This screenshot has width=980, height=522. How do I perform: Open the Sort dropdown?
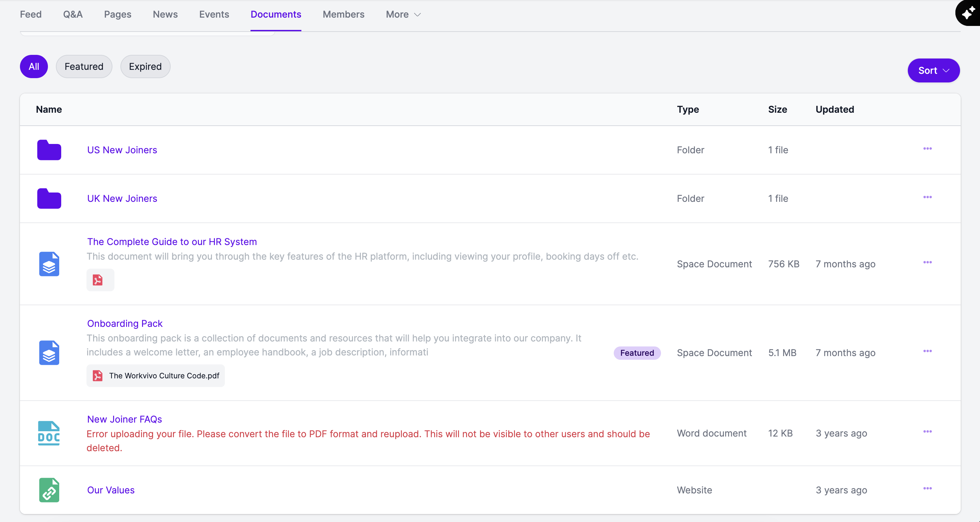[933, 70]
